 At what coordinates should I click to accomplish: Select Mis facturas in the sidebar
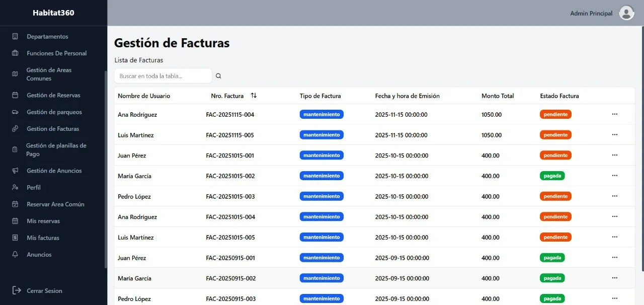[x=43, y=238]
